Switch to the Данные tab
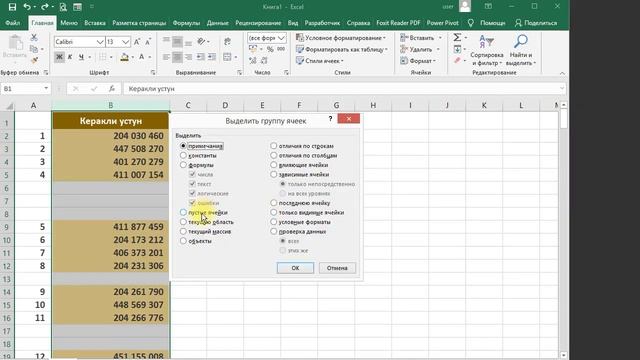The height and width of the screenshot is (360, 640). click(x=218, y=23)
